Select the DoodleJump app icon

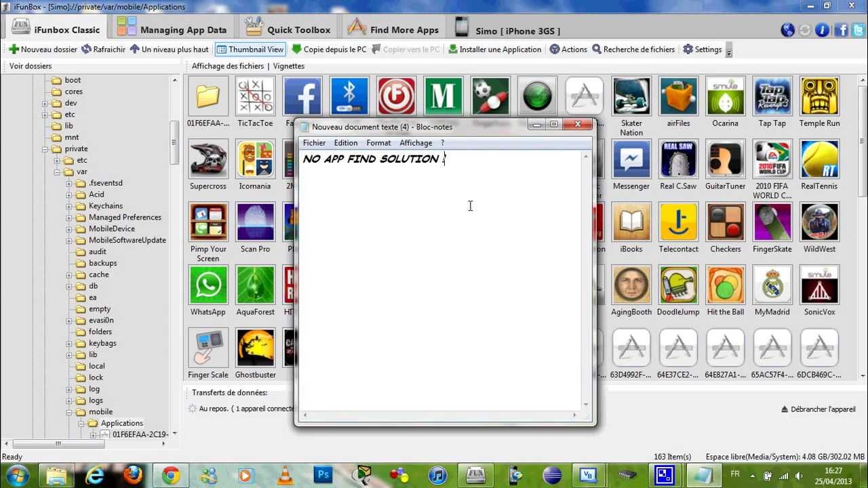pyautogui.click(x=678, y=285)
